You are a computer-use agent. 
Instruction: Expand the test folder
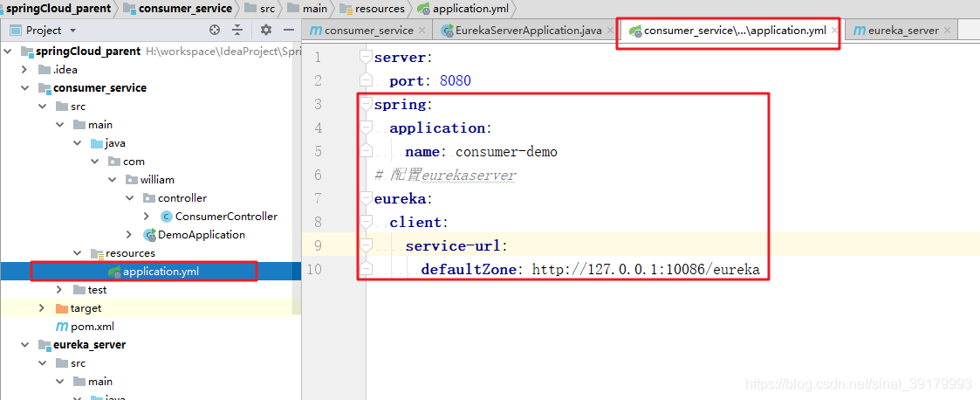pos(59,290)
